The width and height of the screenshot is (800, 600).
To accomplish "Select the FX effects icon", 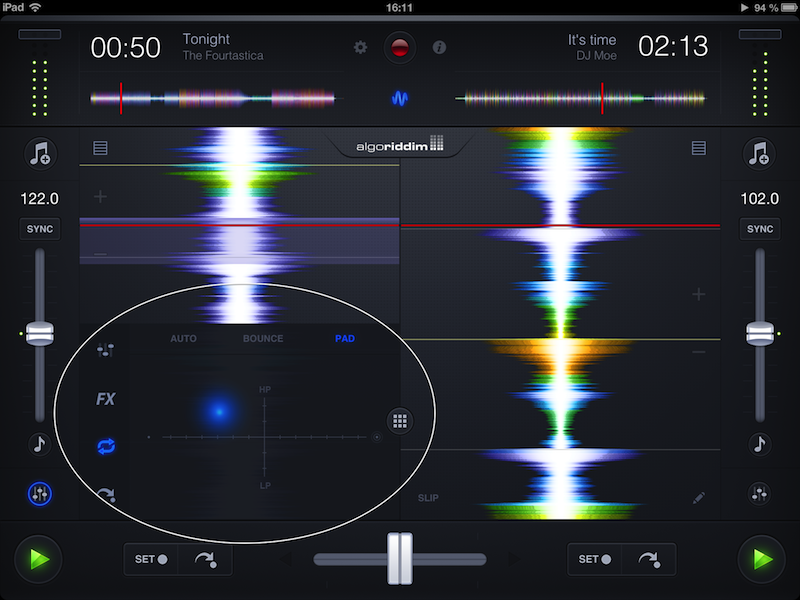I will pos(105,399).
